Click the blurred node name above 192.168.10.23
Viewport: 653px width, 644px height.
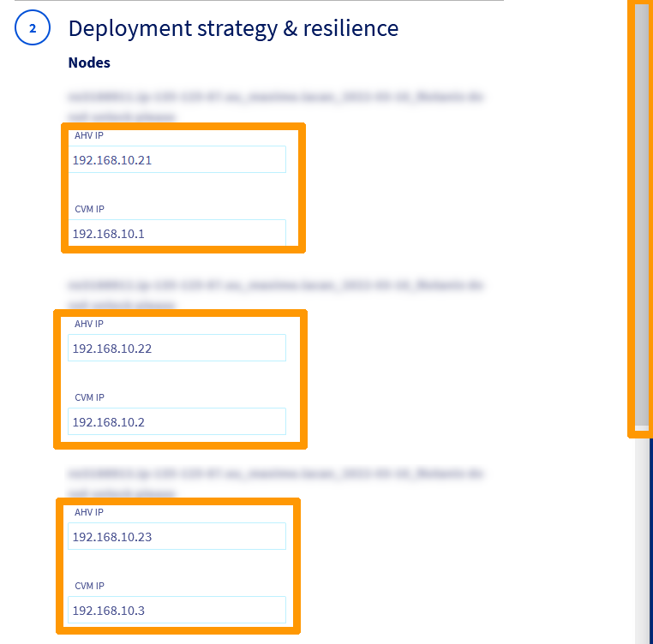click(x=275, y=474)
